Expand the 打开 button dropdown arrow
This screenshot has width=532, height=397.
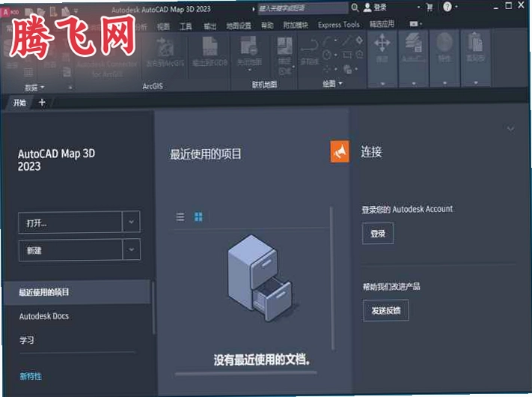point(131,222)
